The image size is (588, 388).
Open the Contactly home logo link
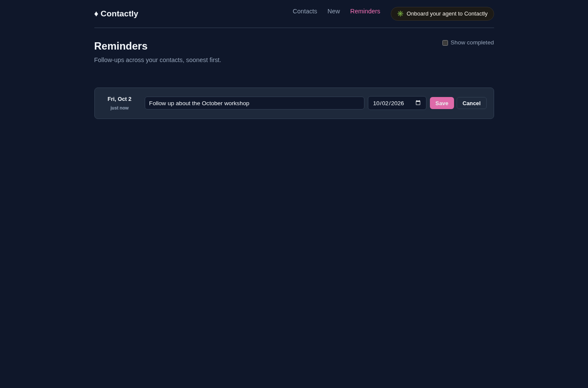tap(116, 14)
